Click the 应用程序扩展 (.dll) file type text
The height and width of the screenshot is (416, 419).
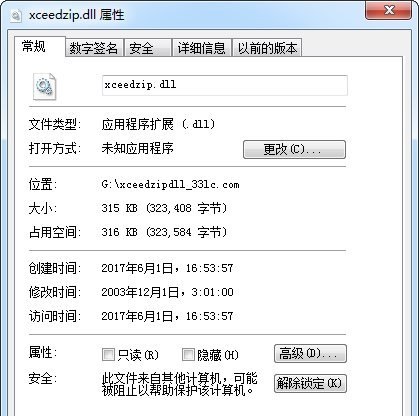click(x=158, y=125)
